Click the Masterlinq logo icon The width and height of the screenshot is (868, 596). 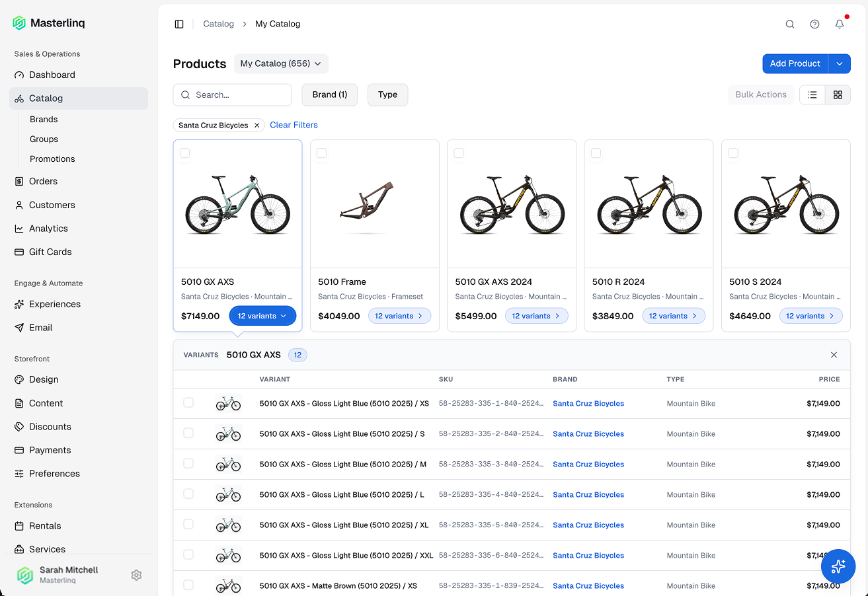tap(19, 23)
